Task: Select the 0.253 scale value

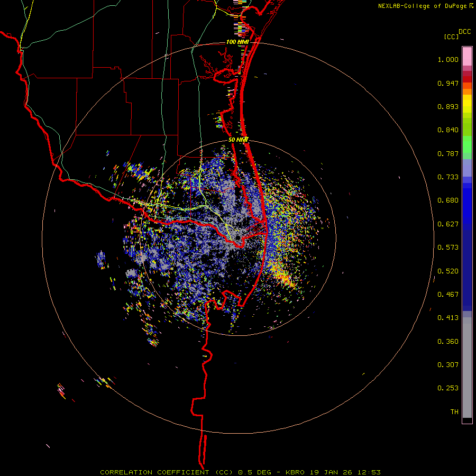Action: coord(448,388)
